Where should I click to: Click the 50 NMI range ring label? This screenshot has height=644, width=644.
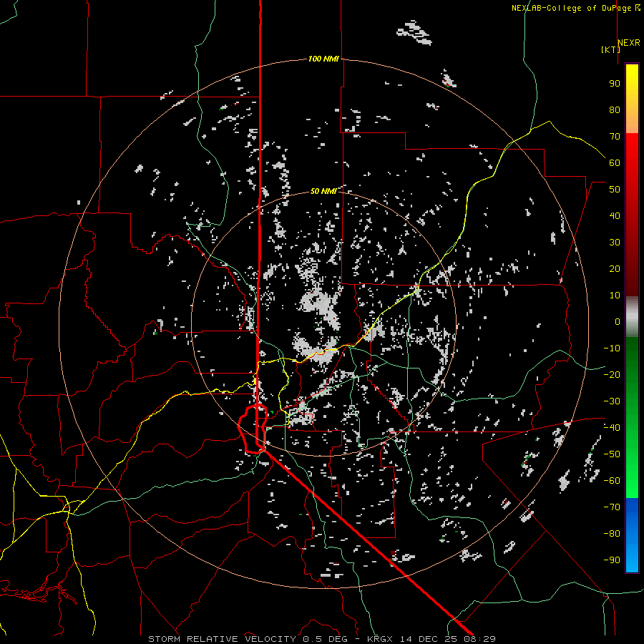click(323, 191)
